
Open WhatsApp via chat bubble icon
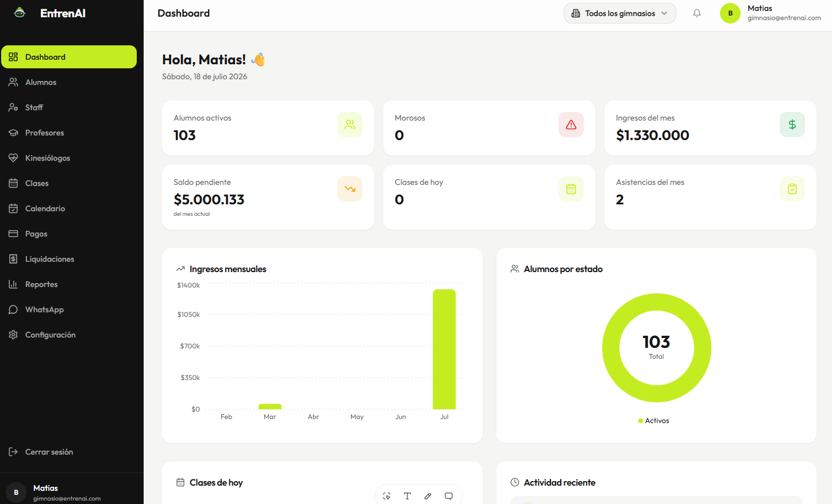click(x=13, y=309)
